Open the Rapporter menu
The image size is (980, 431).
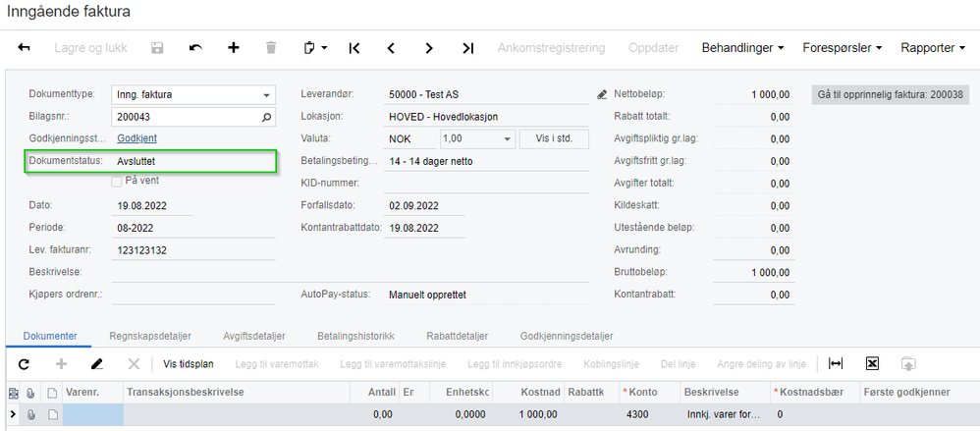click(x=933, y=47)
